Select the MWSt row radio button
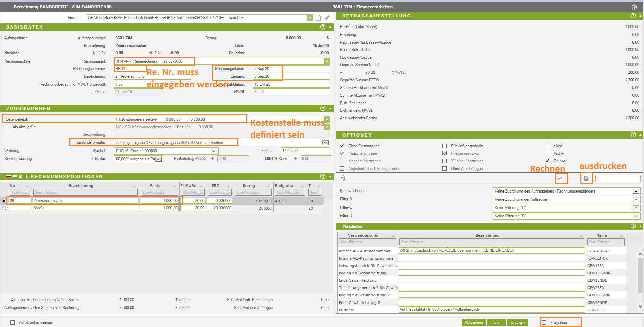The image size is (644, 327). tap(4, 208)
